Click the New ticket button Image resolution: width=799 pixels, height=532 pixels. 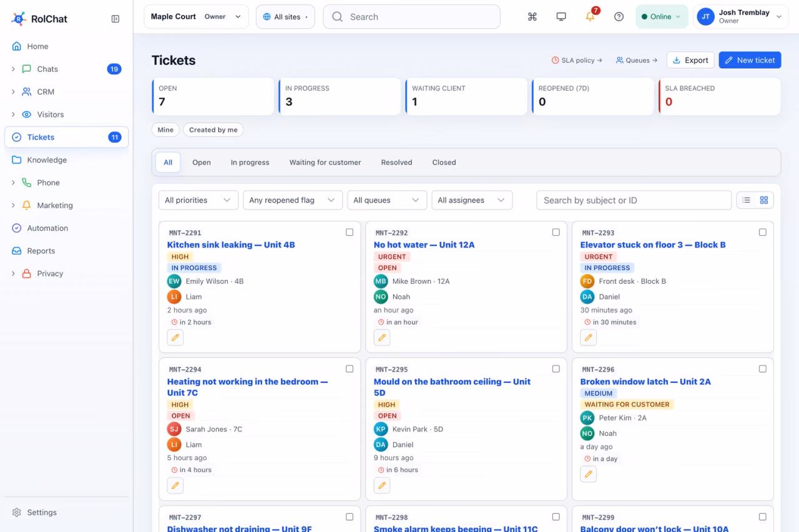coord(750,60)
